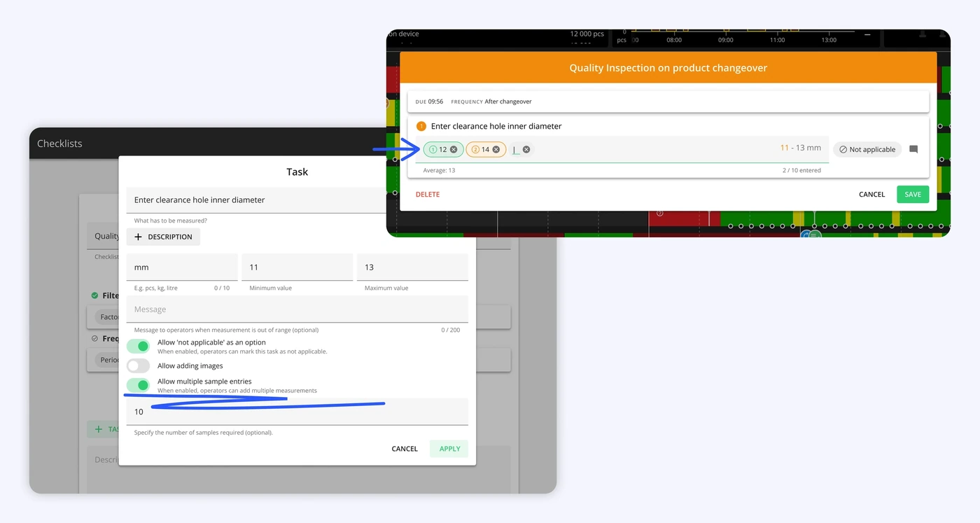
Task: Click the 'Due 09:56' text
Action: 429,102
